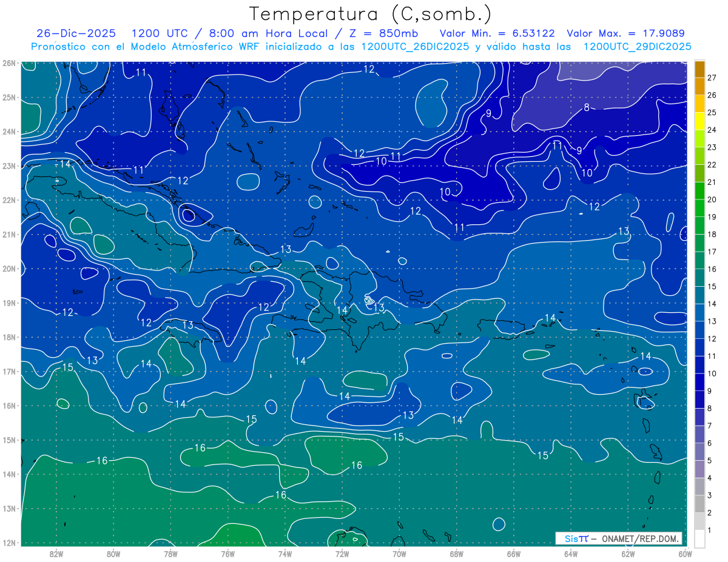Click color scale label '27'
Viewport: 728px width, 562px height.
coord(712,78)
